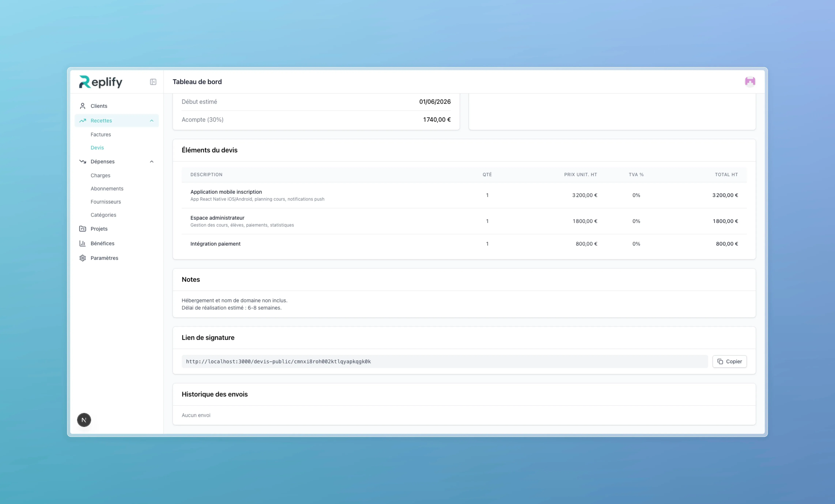Open the user avatar in the header
Screen dimensions: 835x504
(750, 82)
